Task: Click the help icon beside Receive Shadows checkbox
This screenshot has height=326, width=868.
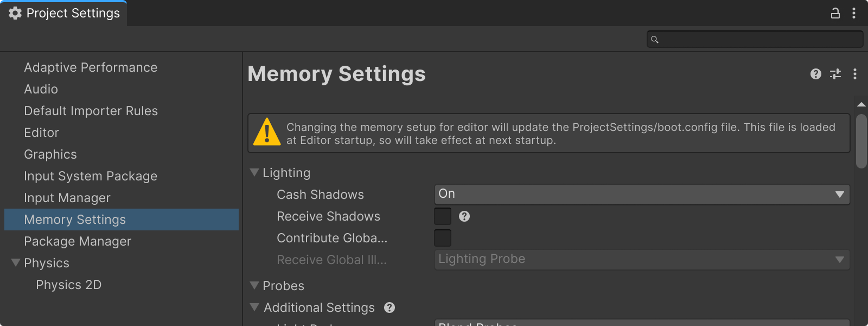Action: 463,216
